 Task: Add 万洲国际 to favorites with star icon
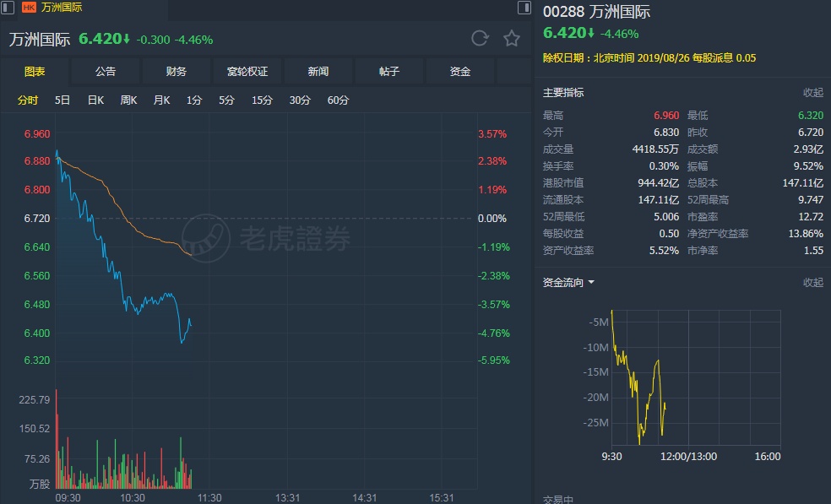[512, 38]
